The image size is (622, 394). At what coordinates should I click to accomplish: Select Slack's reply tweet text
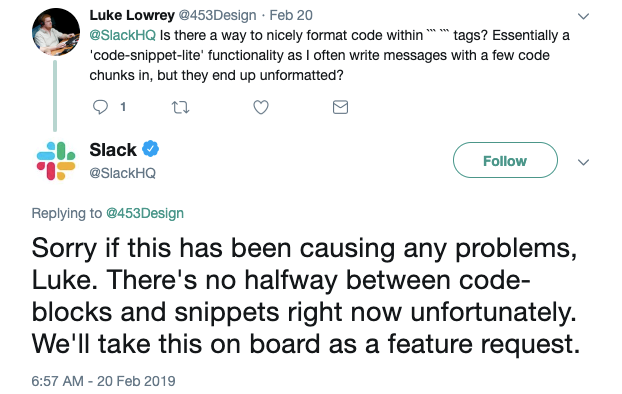(x=305, y=296)
